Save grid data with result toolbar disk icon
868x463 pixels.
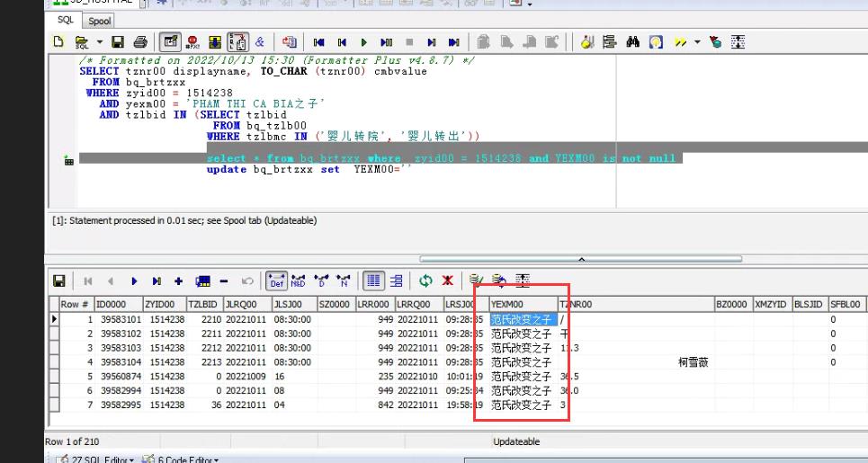tap(59, 281)
